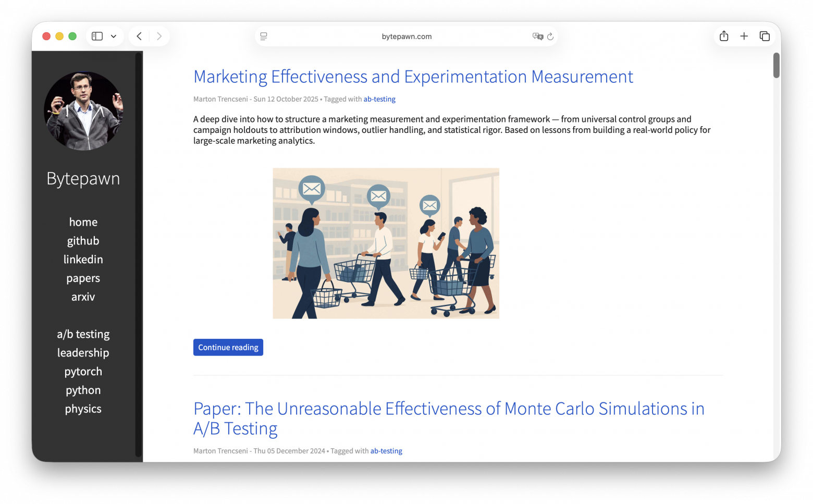Open the Share menu icon

724,36
